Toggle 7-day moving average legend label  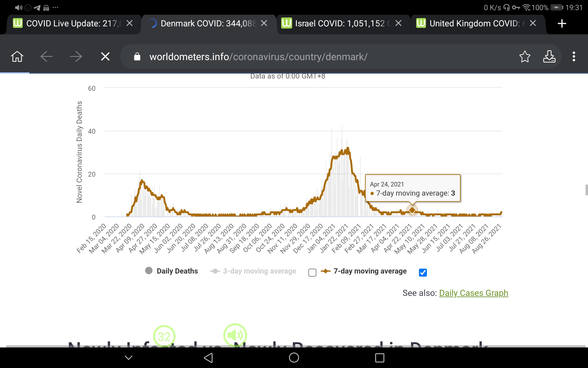pyautogui.click(x=370, y=271)
